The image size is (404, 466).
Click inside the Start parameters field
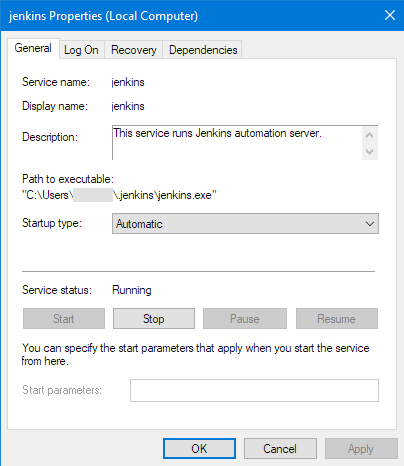pyautogui.click(x=254, y=390)
